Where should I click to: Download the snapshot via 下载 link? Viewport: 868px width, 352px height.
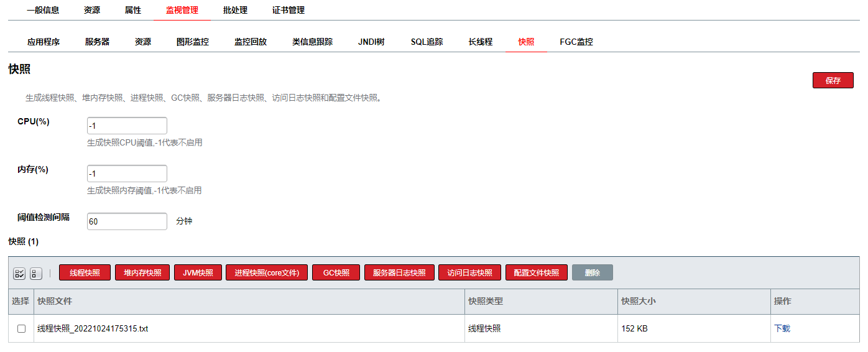click(x=782, y=328)
